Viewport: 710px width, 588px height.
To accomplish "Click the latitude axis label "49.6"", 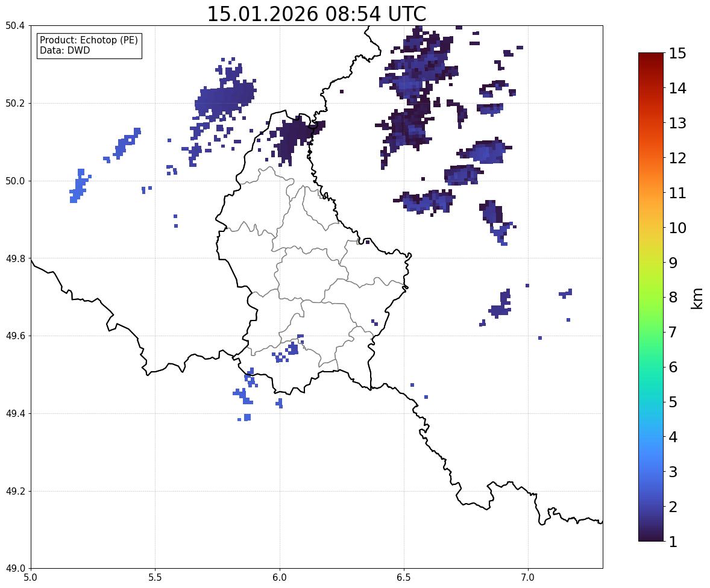I will click(16, 336).
